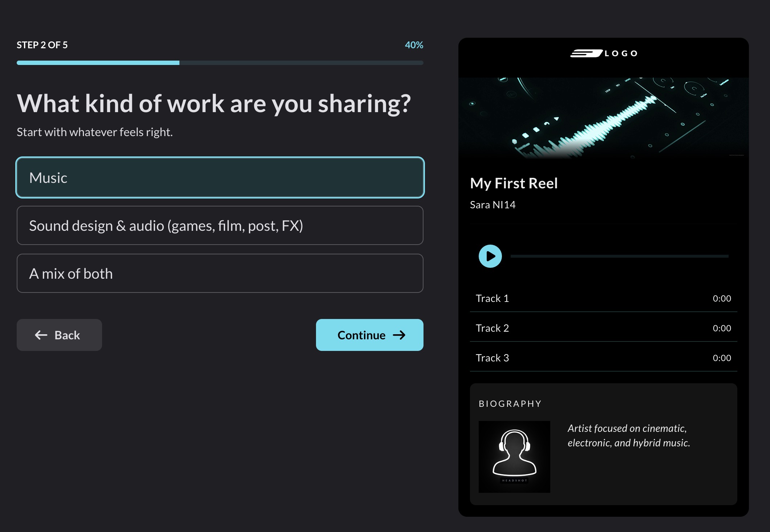Click the biography description text
This screenshot has height=532, width=770.
point(628,435)
